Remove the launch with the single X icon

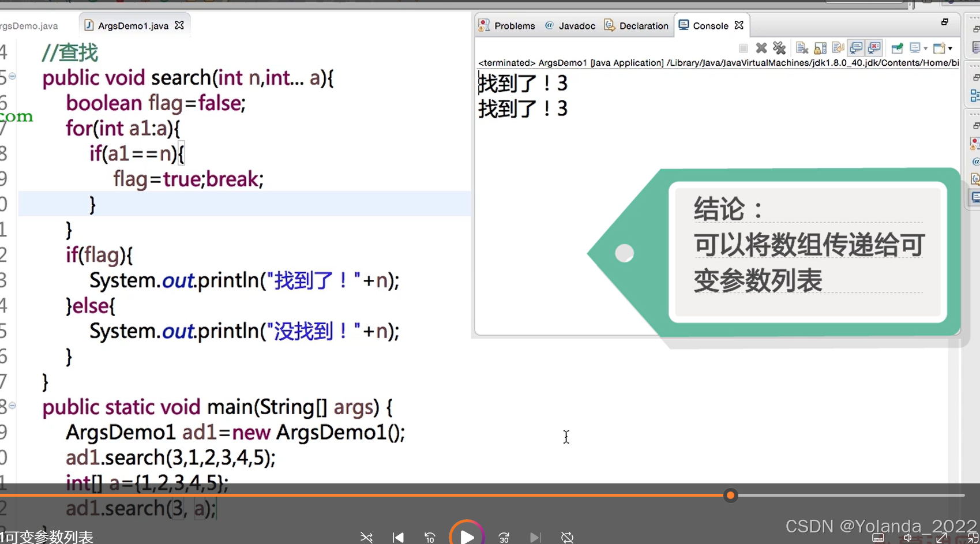click(x=761, y=48)
